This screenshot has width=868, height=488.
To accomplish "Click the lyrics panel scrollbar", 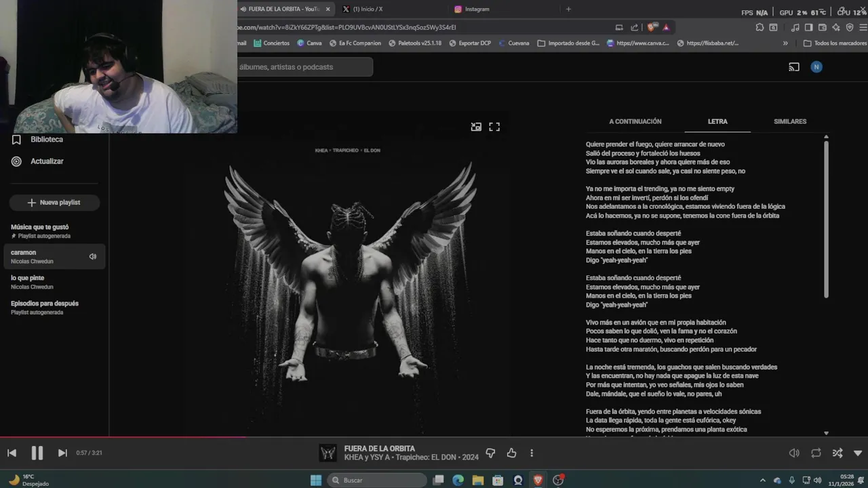I will (x=826, y=219).
